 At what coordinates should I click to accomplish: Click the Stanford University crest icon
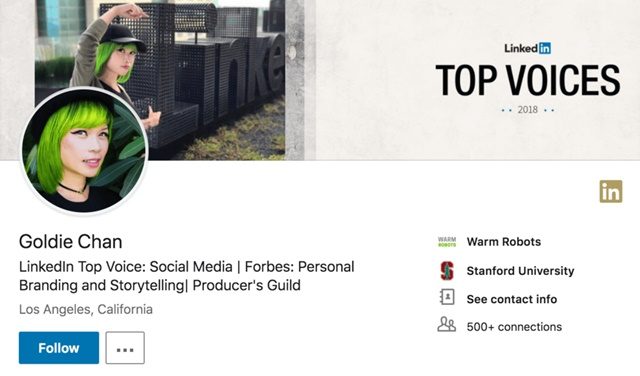point(447,271)
